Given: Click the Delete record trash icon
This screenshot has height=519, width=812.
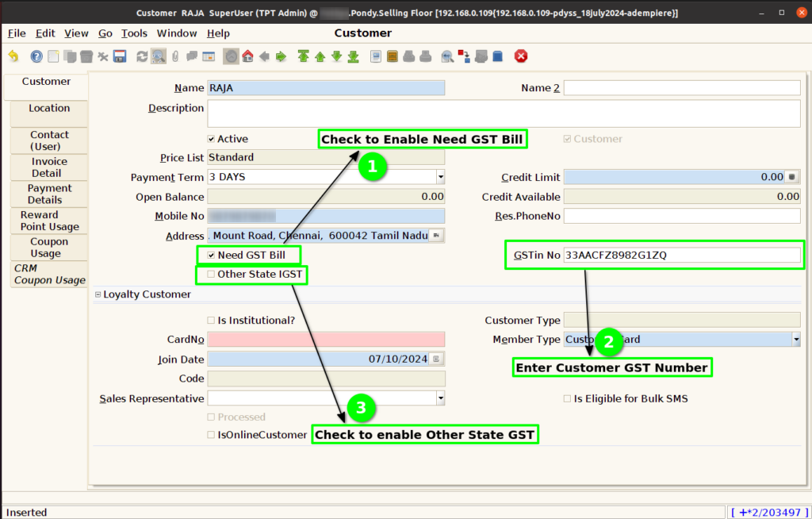Looking at the screenshot, I should [86, 56].
